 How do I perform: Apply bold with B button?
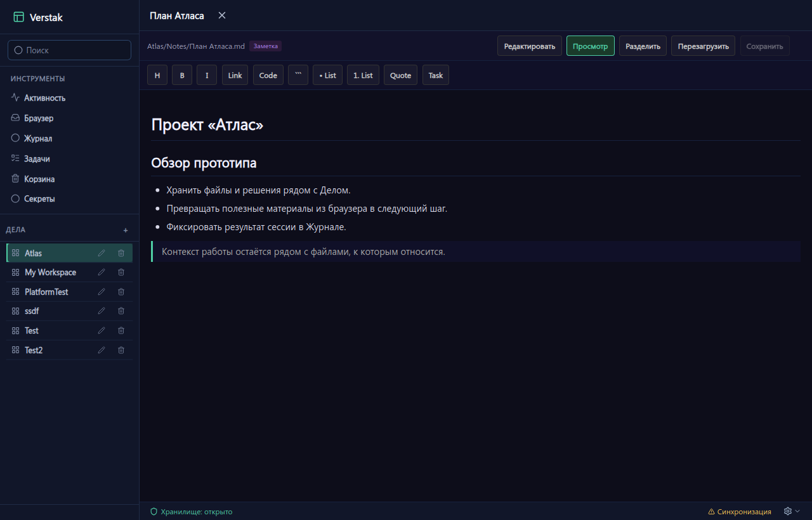click(182, 75)
